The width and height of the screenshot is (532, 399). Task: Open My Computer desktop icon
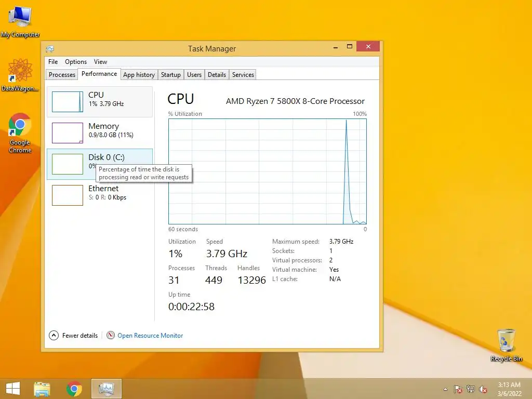point(20,22)
